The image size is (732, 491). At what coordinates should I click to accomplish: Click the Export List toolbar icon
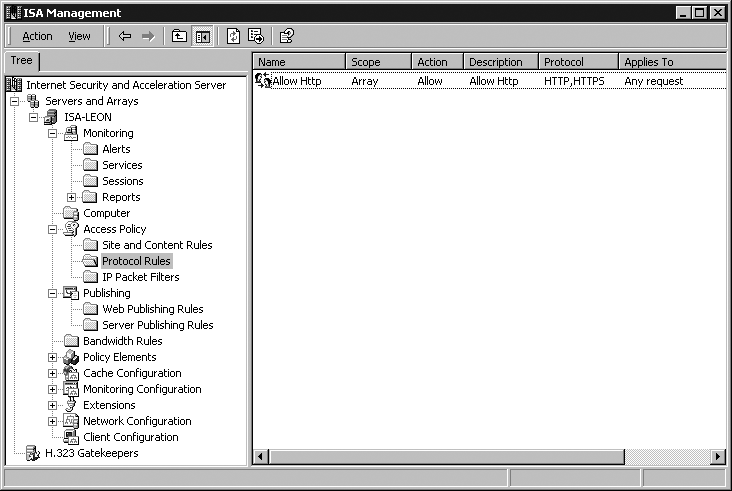click(256, 36)
